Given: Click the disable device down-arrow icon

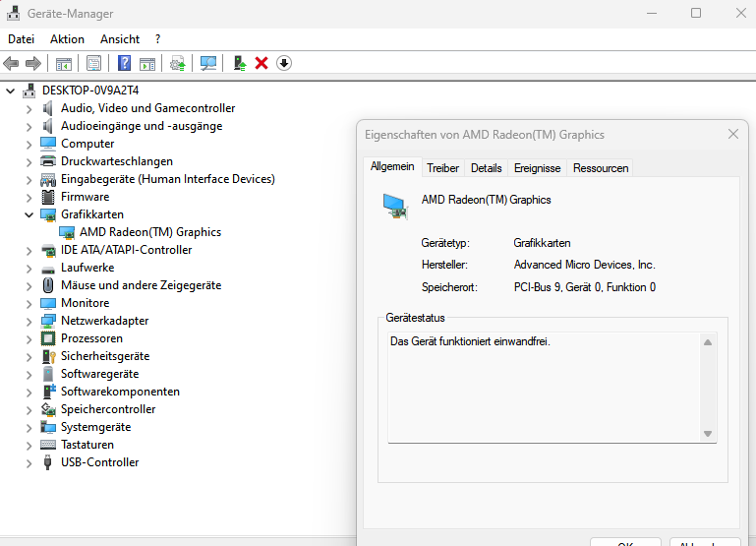Looking at the screenshot, I should pos(284,63).
